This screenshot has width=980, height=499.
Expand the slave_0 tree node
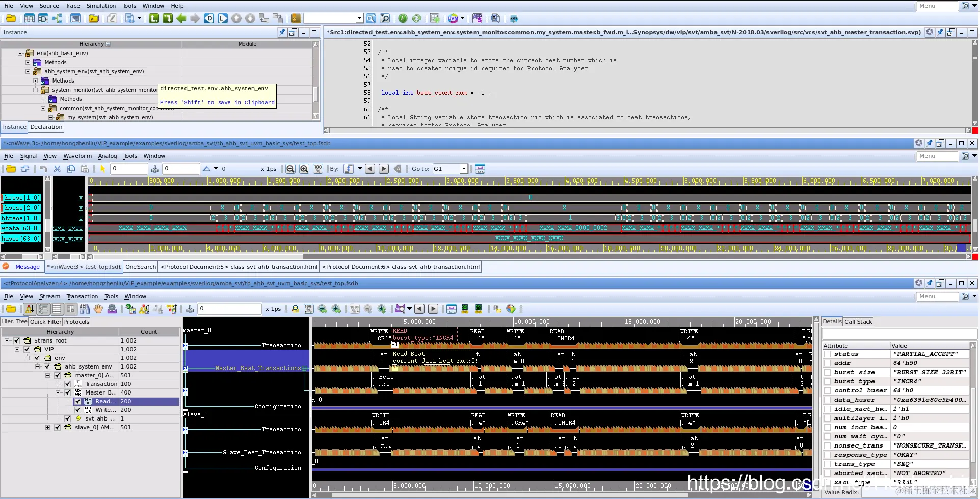pos(47,427)
